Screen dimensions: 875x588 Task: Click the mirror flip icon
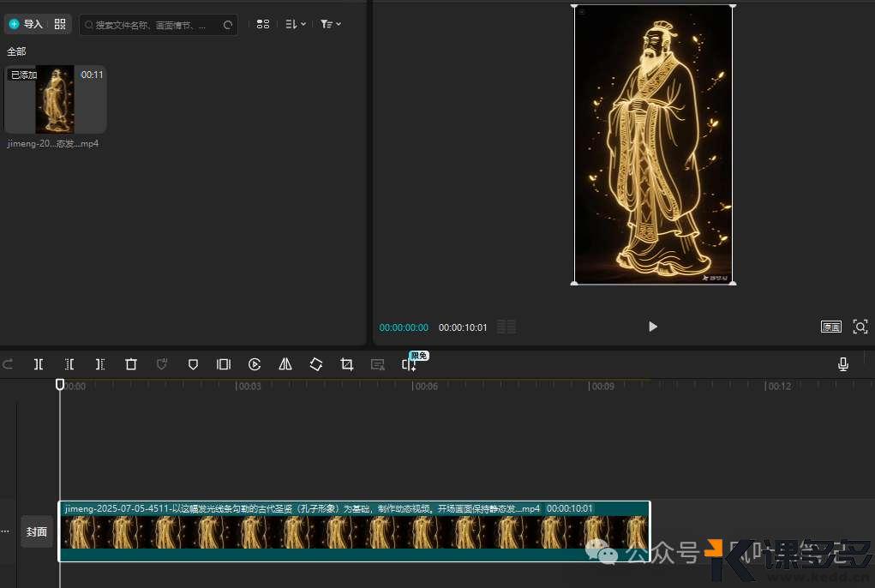(285, 364)
